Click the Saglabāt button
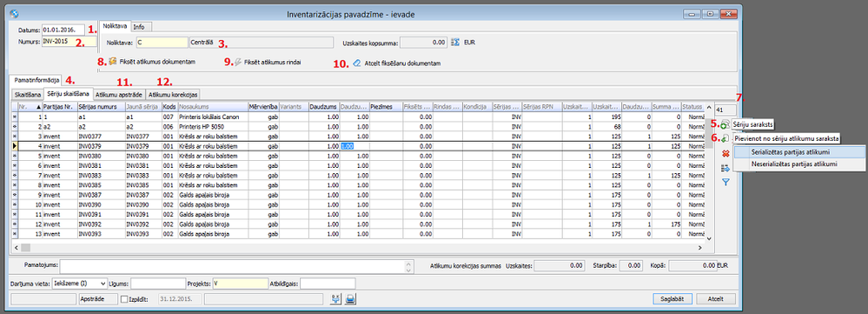Viewport: 868px width, 314px height. 673,298
